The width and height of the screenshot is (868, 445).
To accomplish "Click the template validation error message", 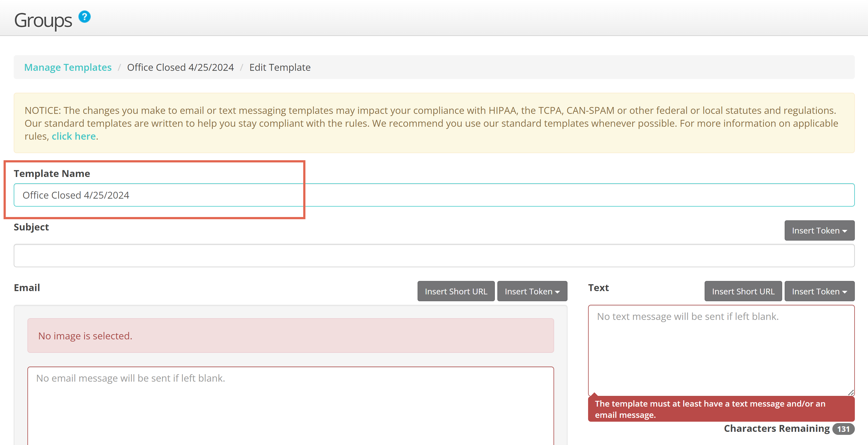I will click(721, 409).
